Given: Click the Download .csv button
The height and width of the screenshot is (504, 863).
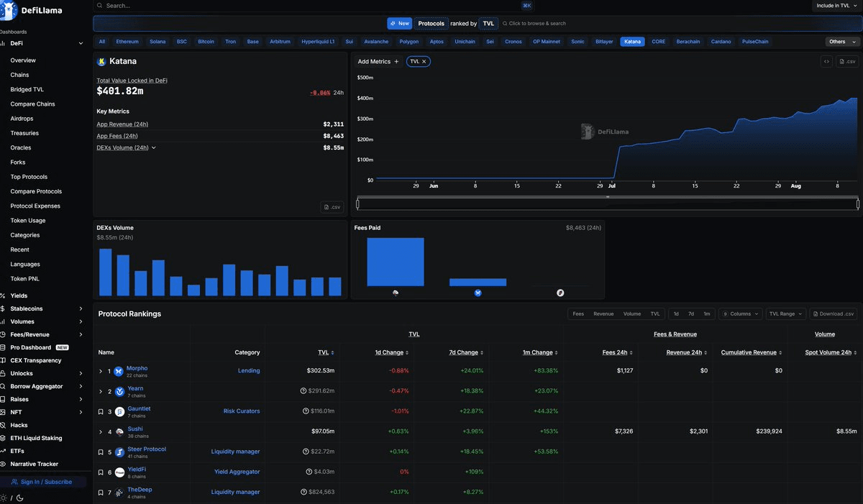Looking at the screenshot, I should tap(833, 314).
